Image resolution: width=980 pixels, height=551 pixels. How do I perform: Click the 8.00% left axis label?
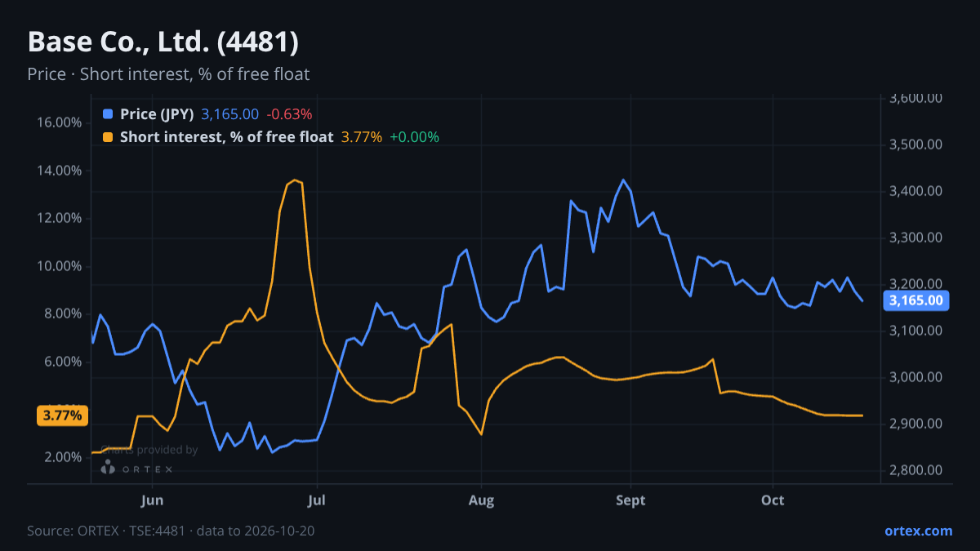(62, 313)
